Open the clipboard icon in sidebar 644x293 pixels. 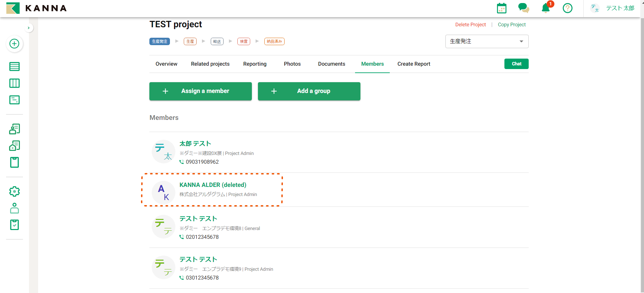tap(14, 162)
